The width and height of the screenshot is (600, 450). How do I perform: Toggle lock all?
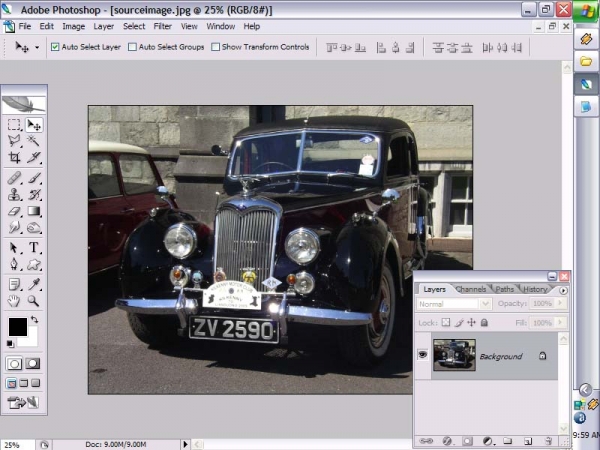(x=484, y=323)
